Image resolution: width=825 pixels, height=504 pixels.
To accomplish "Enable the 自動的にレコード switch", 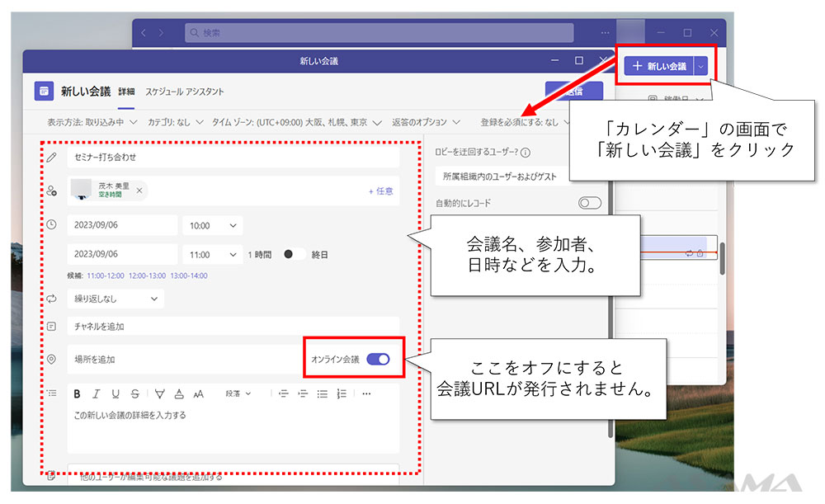I will pyautogui.click(x=589, y=203).
